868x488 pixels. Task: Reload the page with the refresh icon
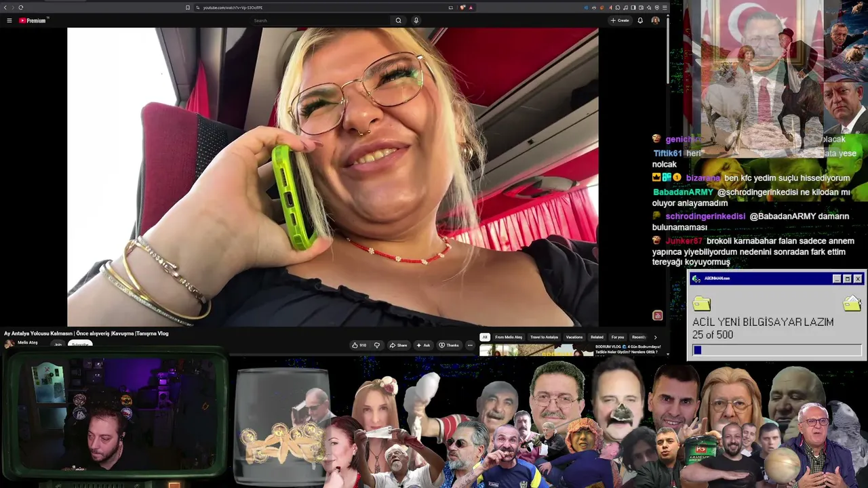[x=20, y=7]
